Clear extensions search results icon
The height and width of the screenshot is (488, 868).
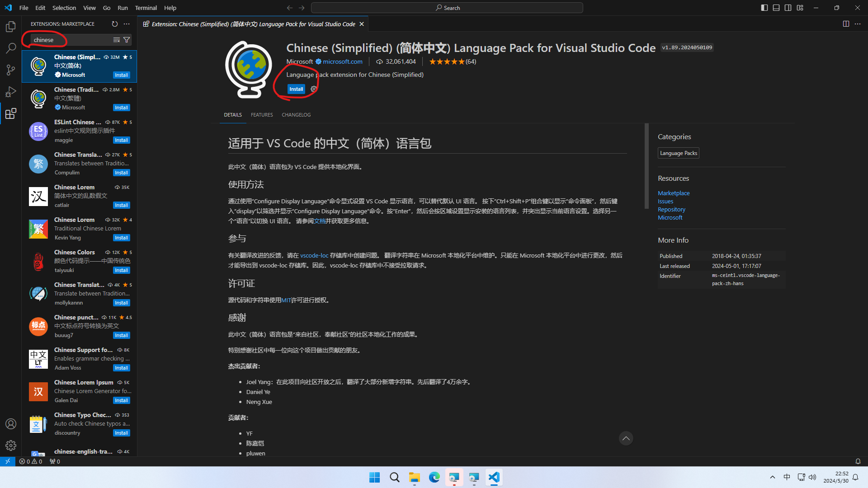pos(116,40)
